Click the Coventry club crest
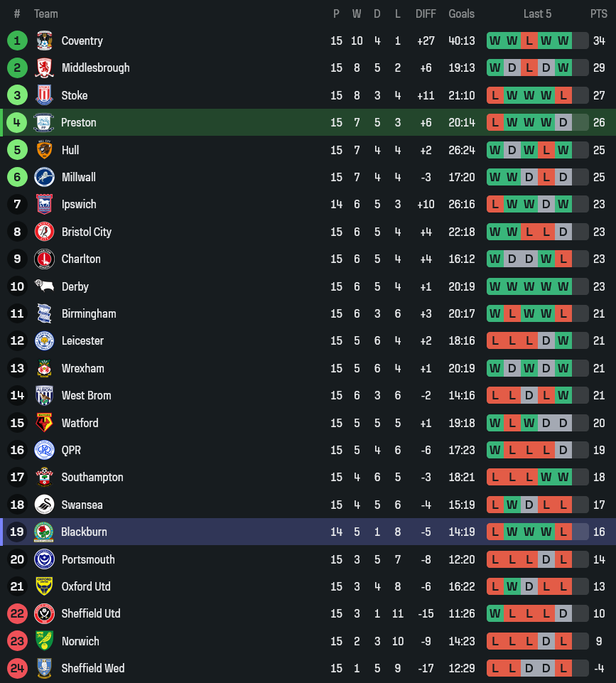The height and width of the screenshot is (683, 616). pos(44,41)
